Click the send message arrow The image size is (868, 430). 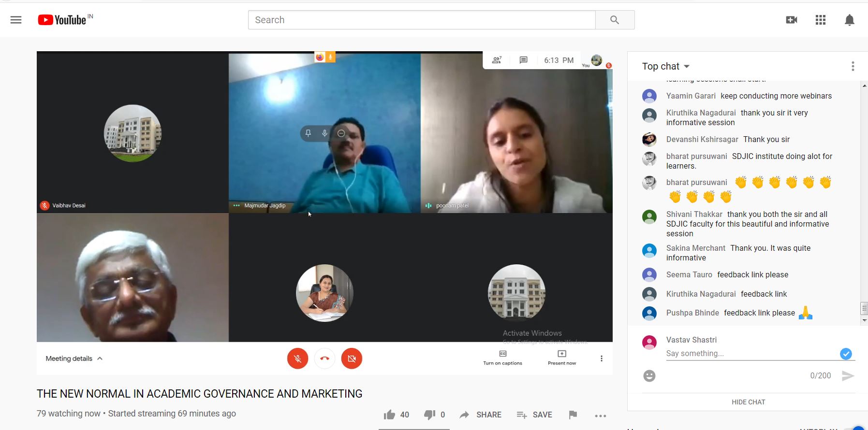tap(848, 375)
